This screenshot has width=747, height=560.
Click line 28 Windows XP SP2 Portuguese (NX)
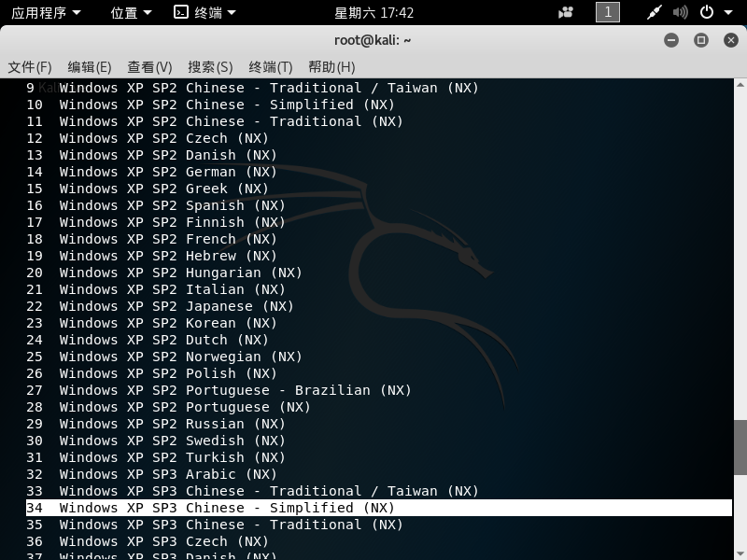[168, 407]
